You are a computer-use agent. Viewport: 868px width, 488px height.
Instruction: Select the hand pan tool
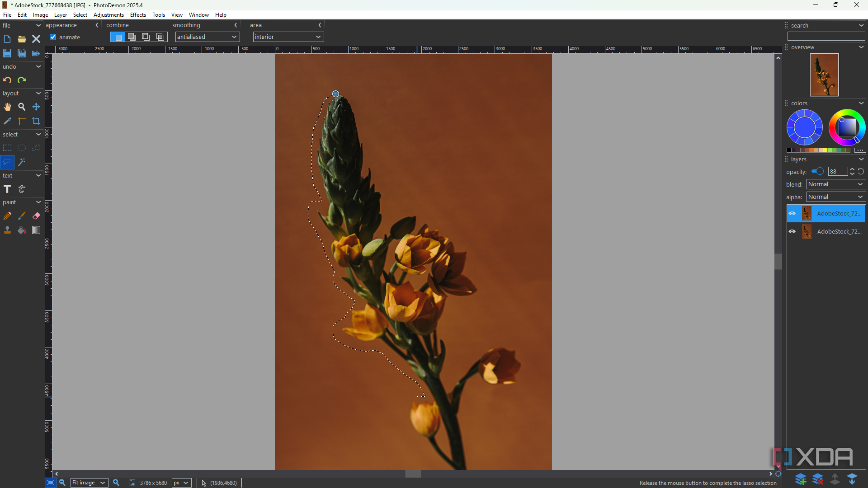[x=7, y=107]
